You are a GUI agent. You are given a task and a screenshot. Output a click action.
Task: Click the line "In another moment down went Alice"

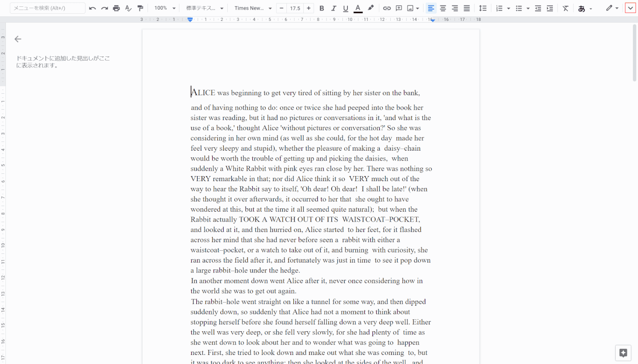pos(247,281)
